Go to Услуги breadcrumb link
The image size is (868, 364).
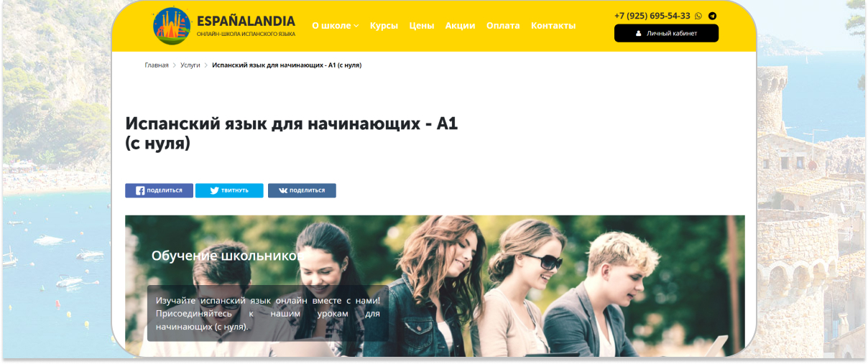tap(190, 65)
